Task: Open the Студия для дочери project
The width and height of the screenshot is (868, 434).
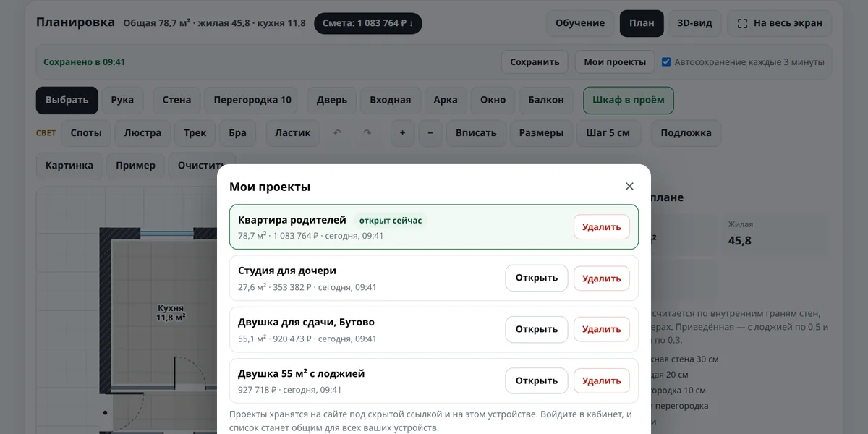Action: tap(537, 278)
